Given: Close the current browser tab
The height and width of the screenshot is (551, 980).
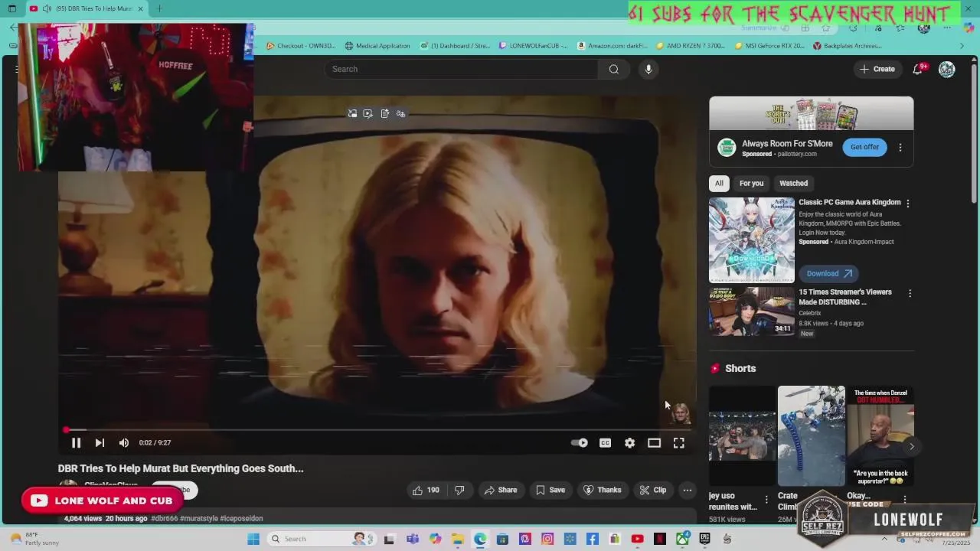Looking at the screenshot, I should click(x=140, y=8).
